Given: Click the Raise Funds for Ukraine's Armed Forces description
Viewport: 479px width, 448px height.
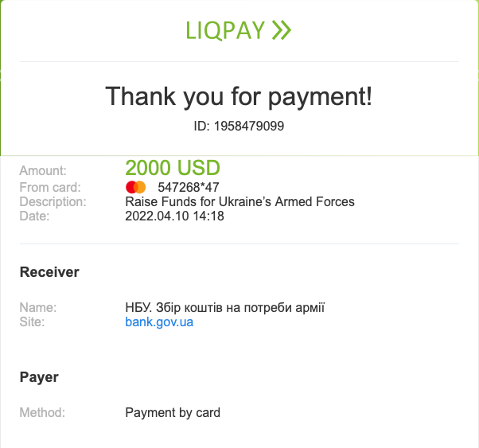Looking at the screenshot, I should pyautogui.click(x=240, y=201).
